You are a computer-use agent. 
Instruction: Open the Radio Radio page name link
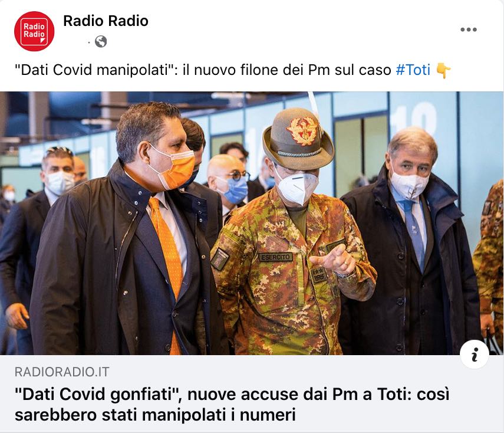click(106, 21)
